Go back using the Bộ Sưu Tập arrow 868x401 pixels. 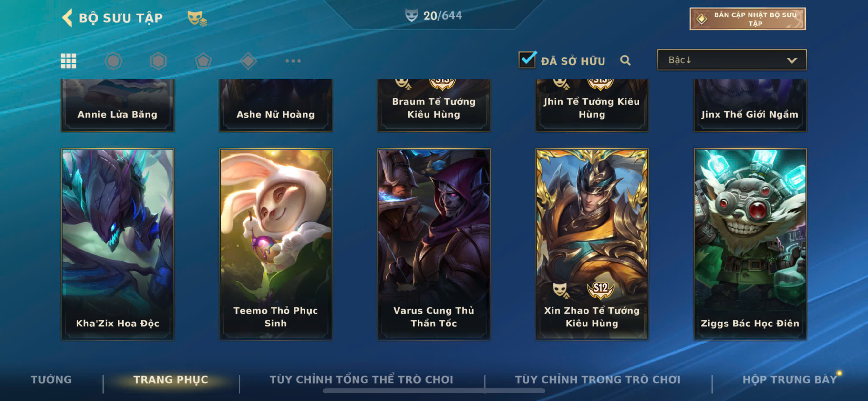tap(67, 17)
